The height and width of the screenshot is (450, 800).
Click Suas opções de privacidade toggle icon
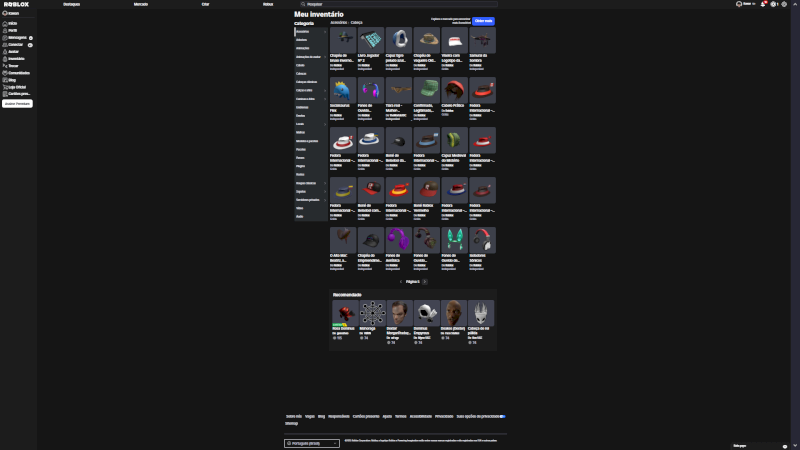[x=503, y=416]
